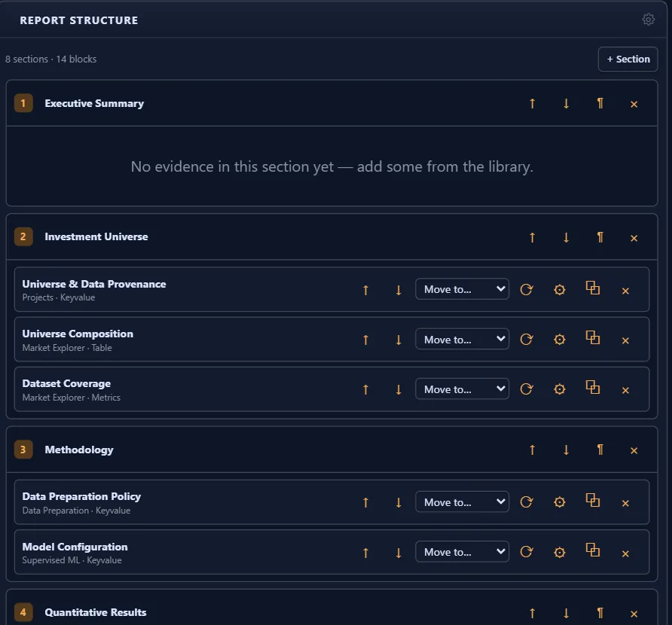
Task: Open Move to dropdown for Dataset Coverage
Action: (462, 389)
